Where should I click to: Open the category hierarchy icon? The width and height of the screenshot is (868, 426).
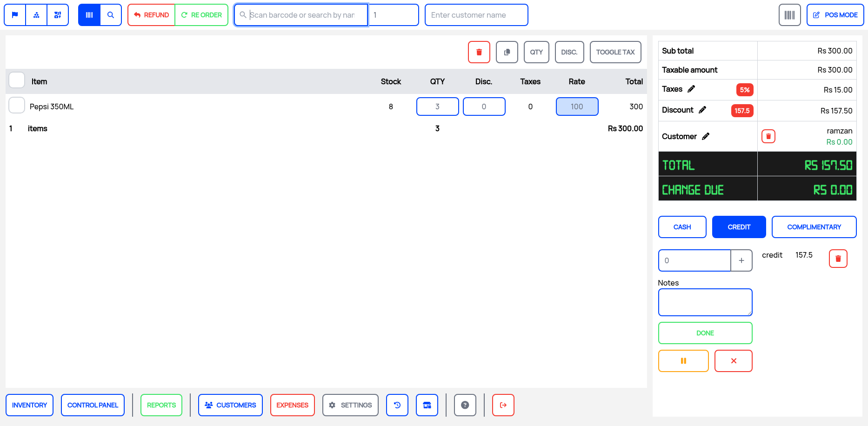tap(36, 15)
